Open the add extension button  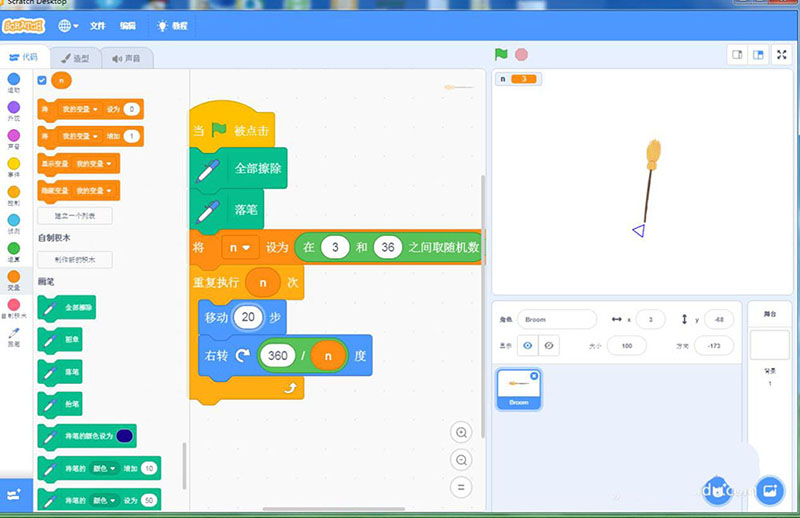(x=14, y=494)
